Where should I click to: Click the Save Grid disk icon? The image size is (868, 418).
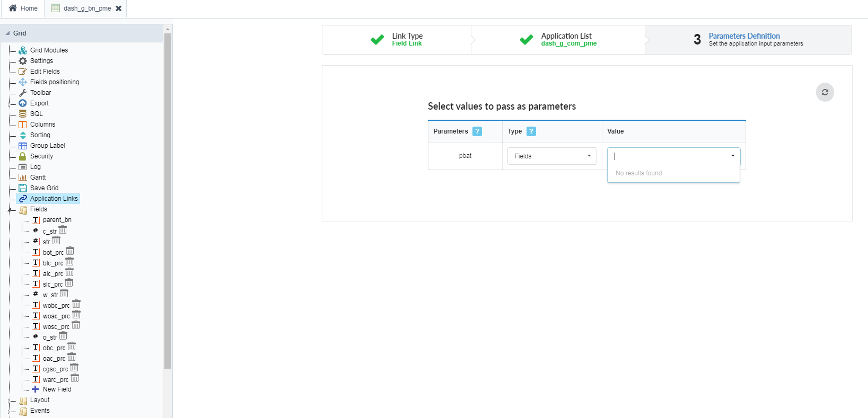pos(23,188)
